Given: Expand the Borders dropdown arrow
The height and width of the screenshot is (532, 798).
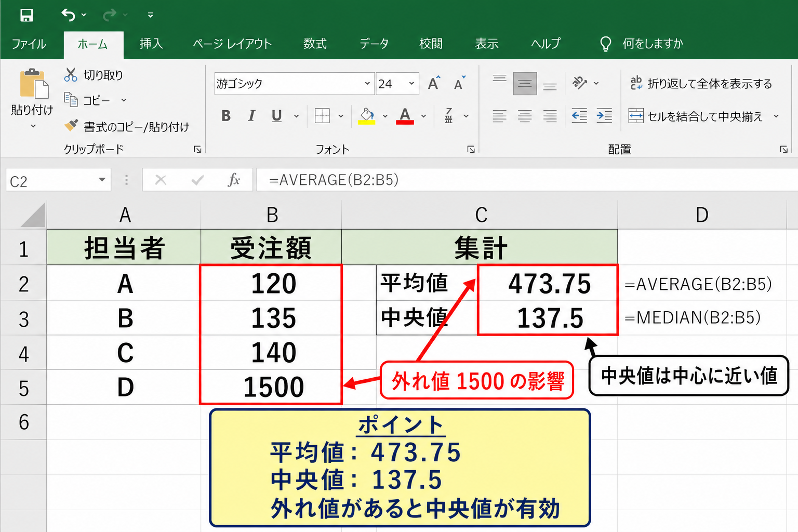Looking at the screenshot, I should 341,116.
